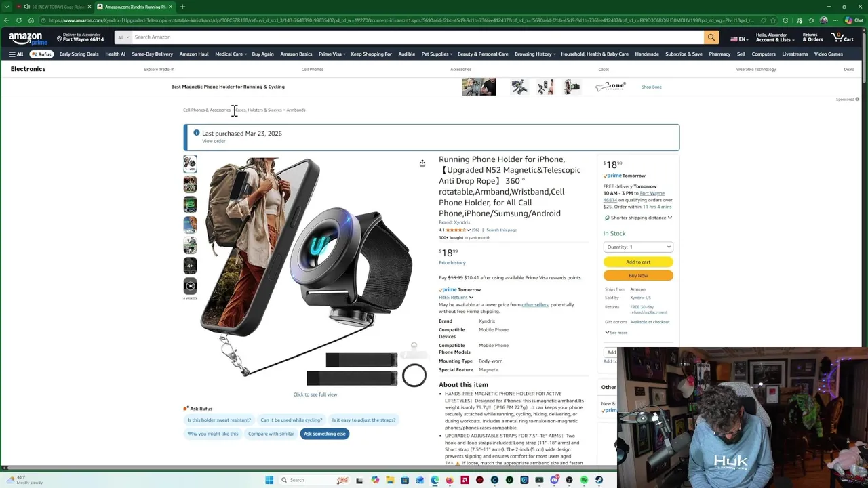The height and width of the screenshot is (488, 868).
Task: Click Deliver to Alexander location pin
Action: point(60,38)
